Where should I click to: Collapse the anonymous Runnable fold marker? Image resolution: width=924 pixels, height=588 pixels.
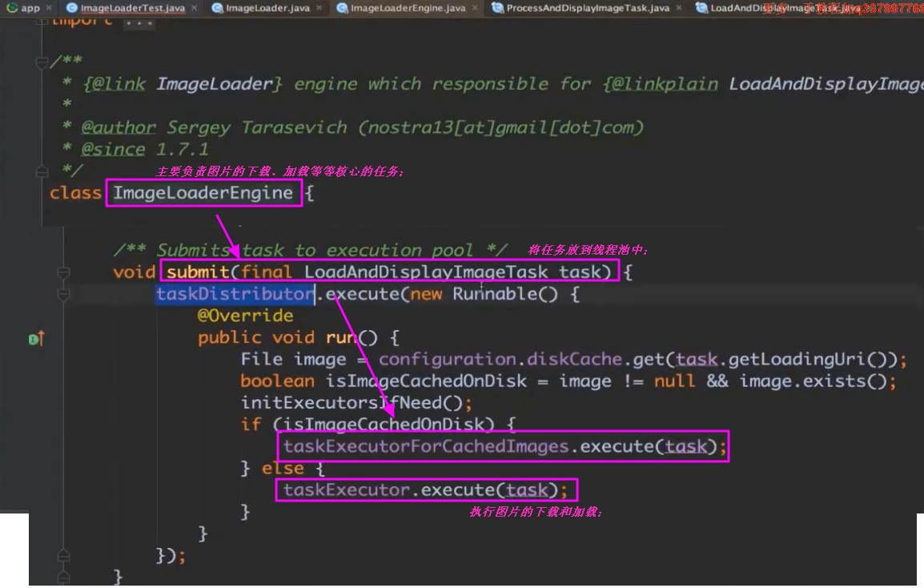(x=64, y=294)
